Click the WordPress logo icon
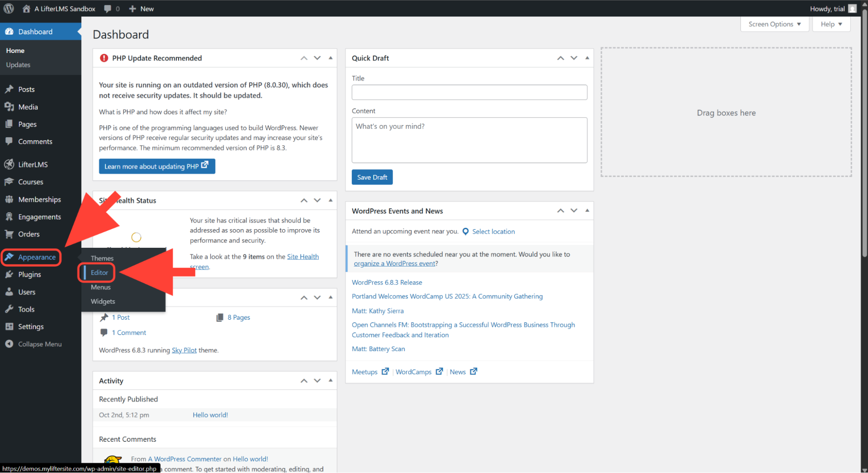Screen dimensions: 868x473 [x=9, y=9]
